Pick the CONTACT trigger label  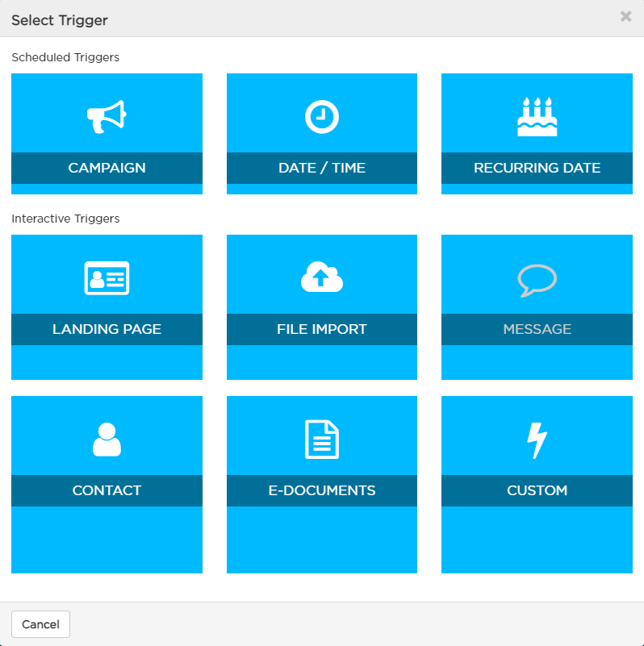107,490
